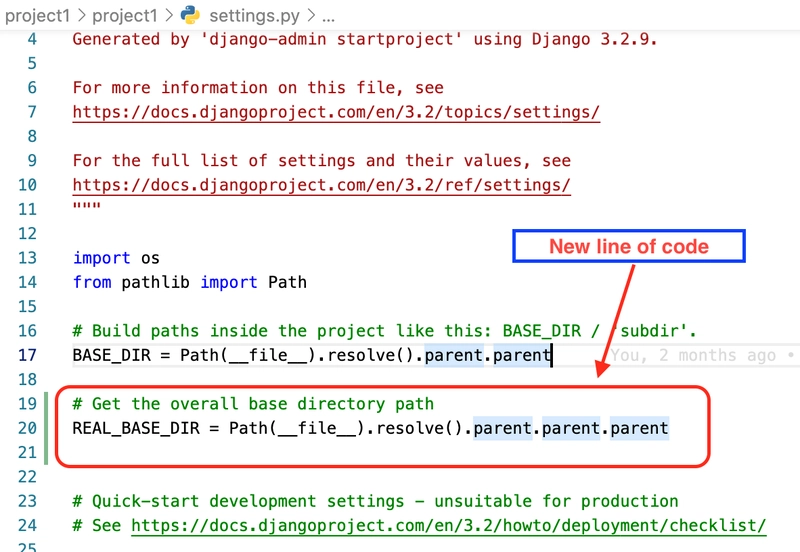
Task: Follow the deployment checklist URL on line 24
Action: pyautogui.click(x=448, y=525)
